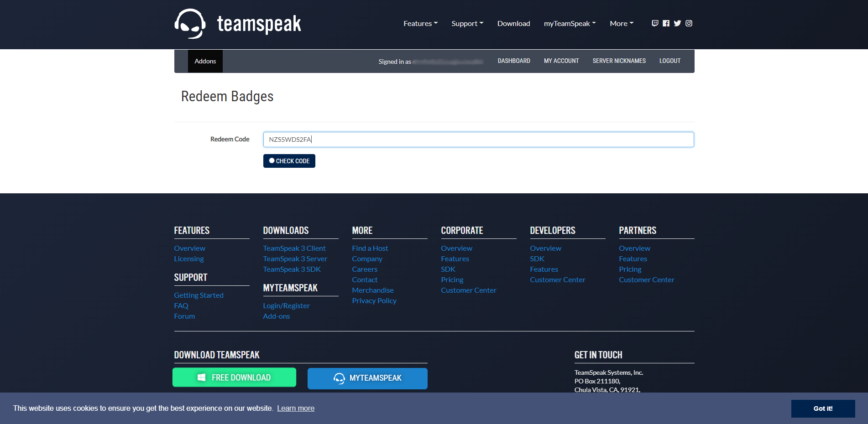
Task: Open Server Nicknames page
Action: pyautogui.click(x=619, y=61)
